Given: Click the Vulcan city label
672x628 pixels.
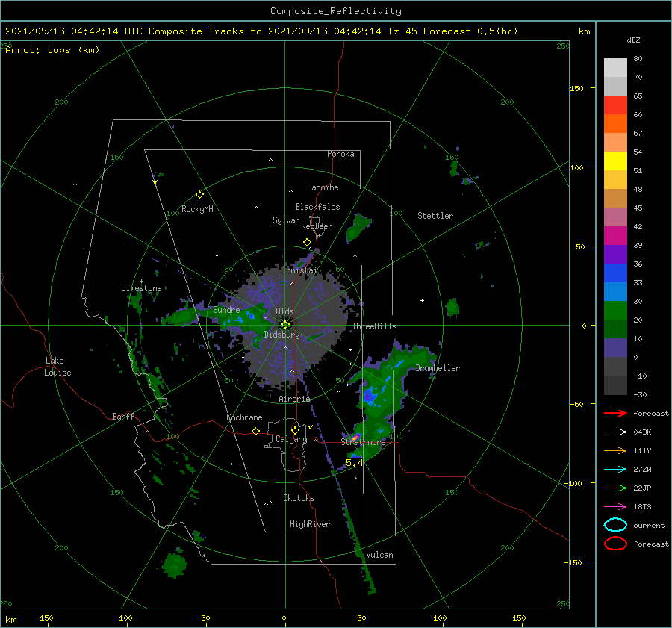Looking at the screenshot, I should pyautogui.click(x=379, y=555).
